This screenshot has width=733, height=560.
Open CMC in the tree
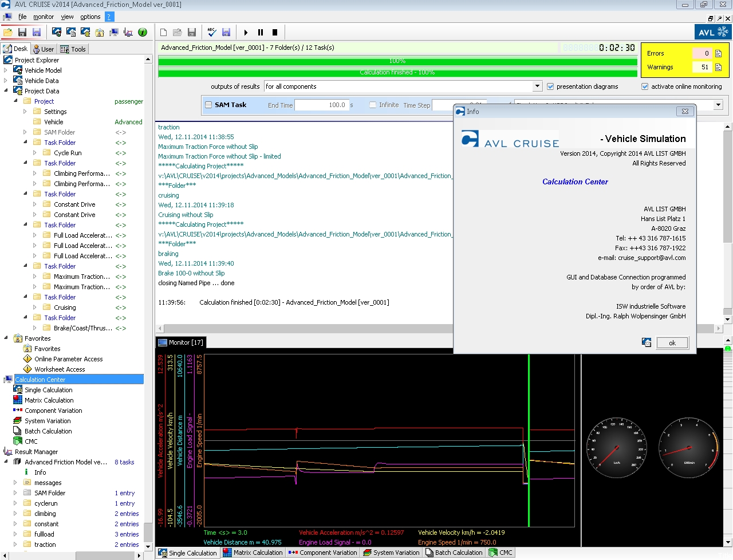pyautogui.click(x=31, y=441)
